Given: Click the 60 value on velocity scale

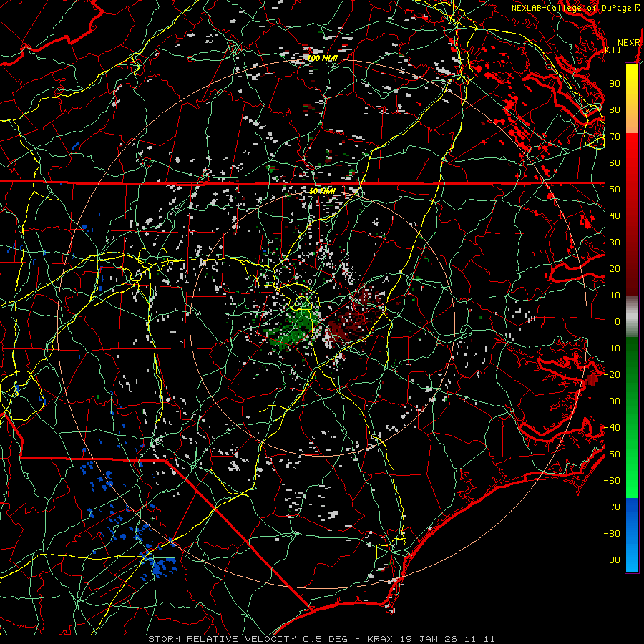Looking at the screenshot, I should click(x=615, y=163).
